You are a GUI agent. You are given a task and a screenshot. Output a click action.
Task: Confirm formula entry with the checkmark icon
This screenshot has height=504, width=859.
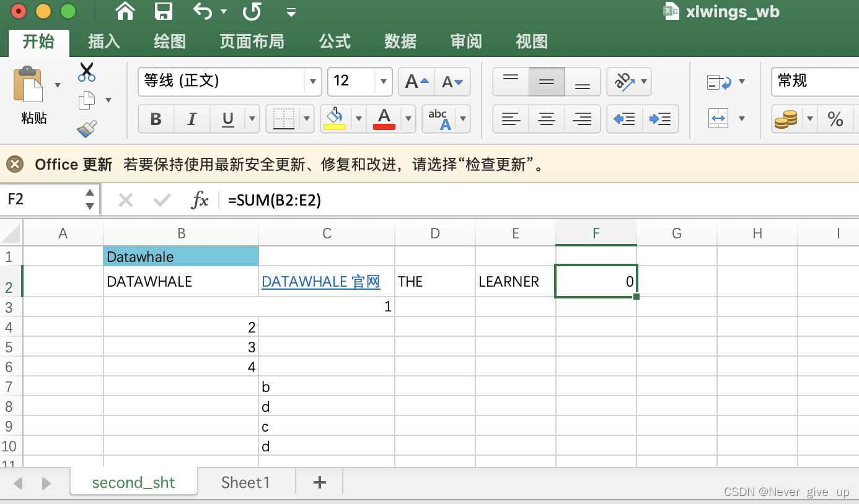[x=162, y=200]
